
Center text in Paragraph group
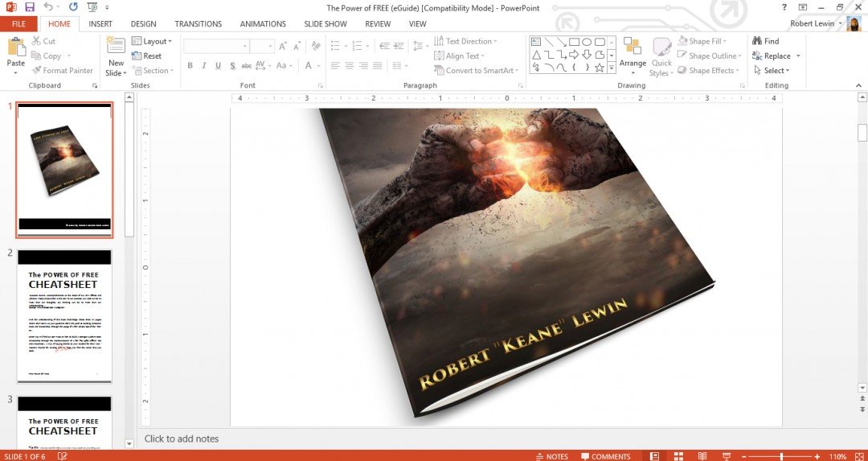coord(350,65)
